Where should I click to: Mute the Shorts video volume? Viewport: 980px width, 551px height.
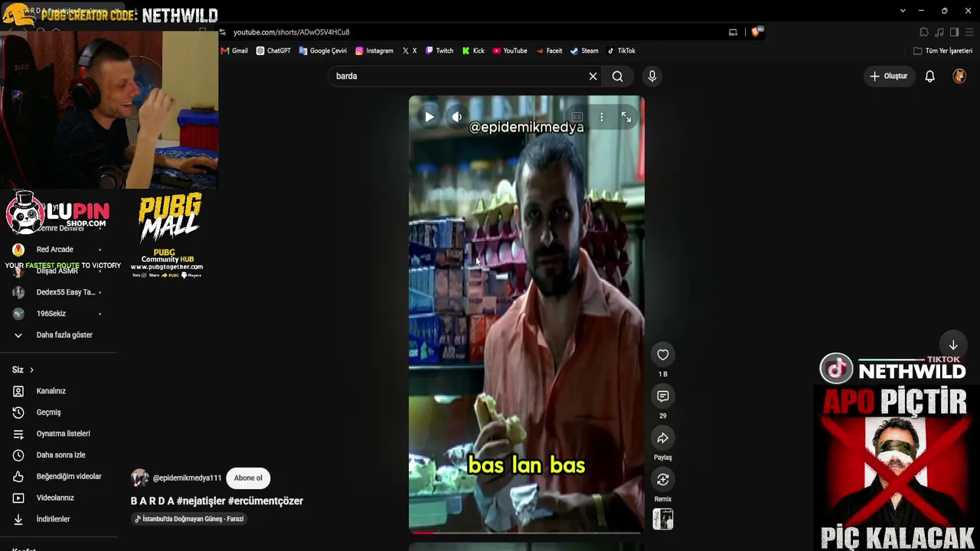tap(457, 117)
